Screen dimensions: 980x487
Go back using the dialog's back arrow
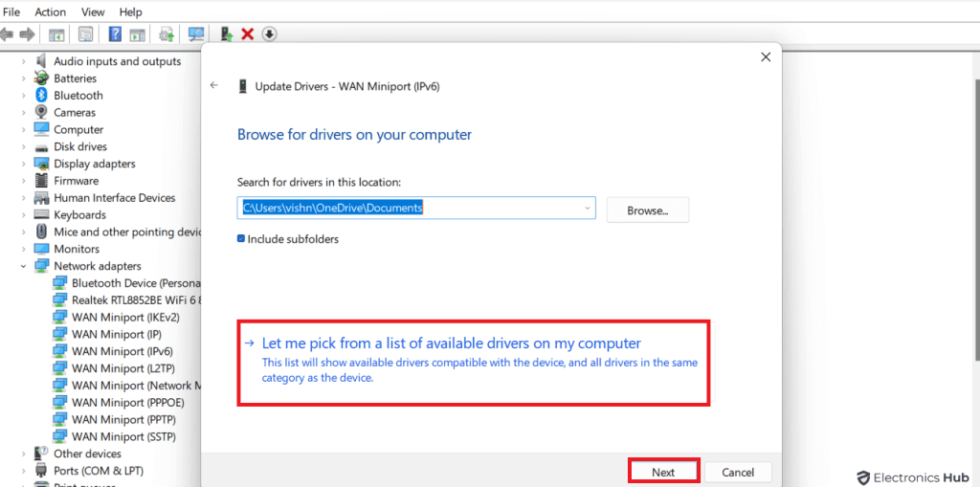214,86
